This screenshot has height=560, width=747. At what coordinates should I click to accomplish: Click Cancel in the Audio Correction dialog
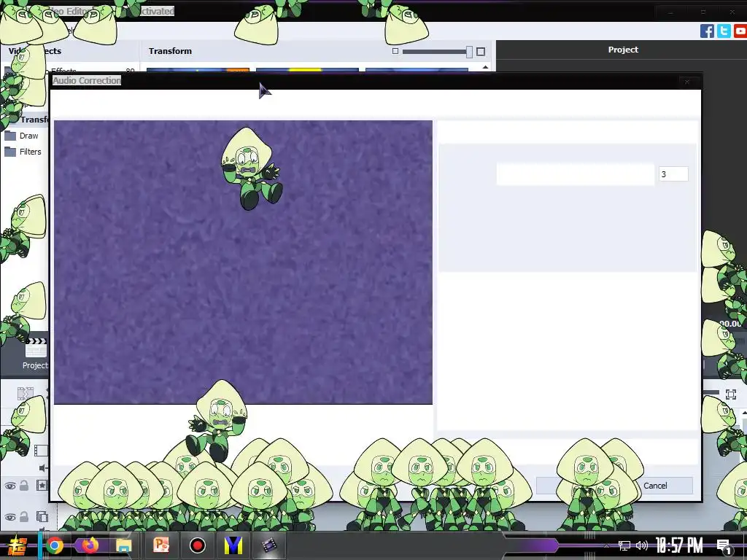655,486
